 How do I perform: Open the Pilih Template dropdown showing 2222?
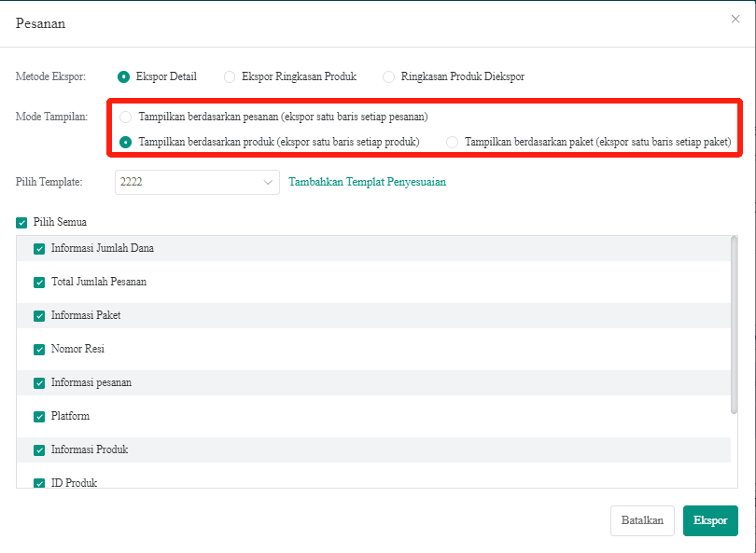197,182
